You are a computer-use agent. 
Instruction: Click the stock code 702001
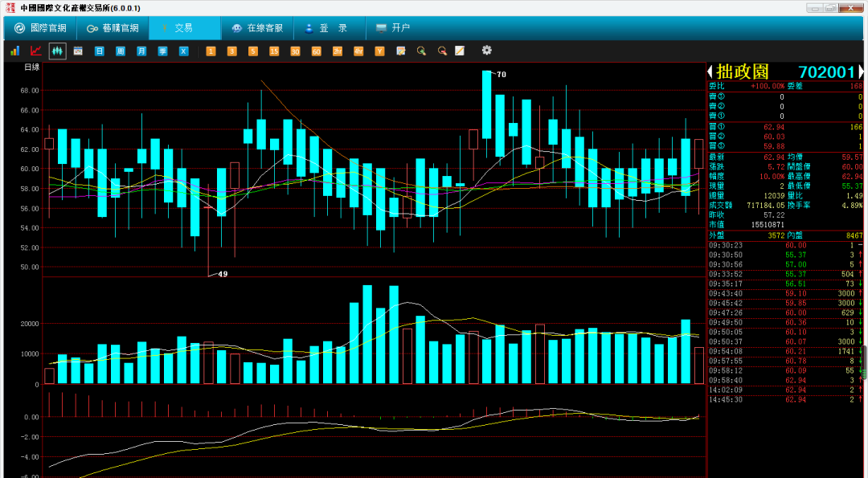(827, 72)
